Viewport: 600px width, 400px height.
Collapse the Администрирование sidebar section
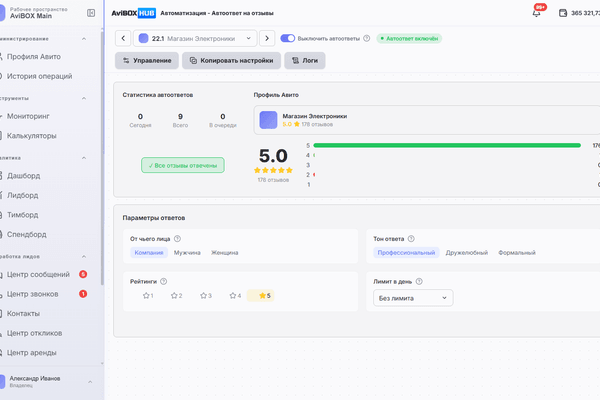(84, 39)
